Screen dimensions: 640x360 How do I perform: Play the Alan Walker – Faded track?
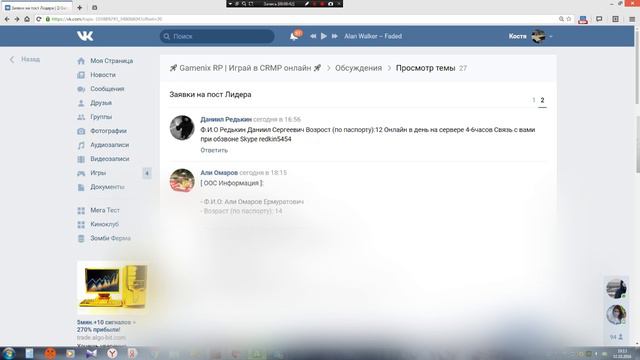[x=324, y=36]
